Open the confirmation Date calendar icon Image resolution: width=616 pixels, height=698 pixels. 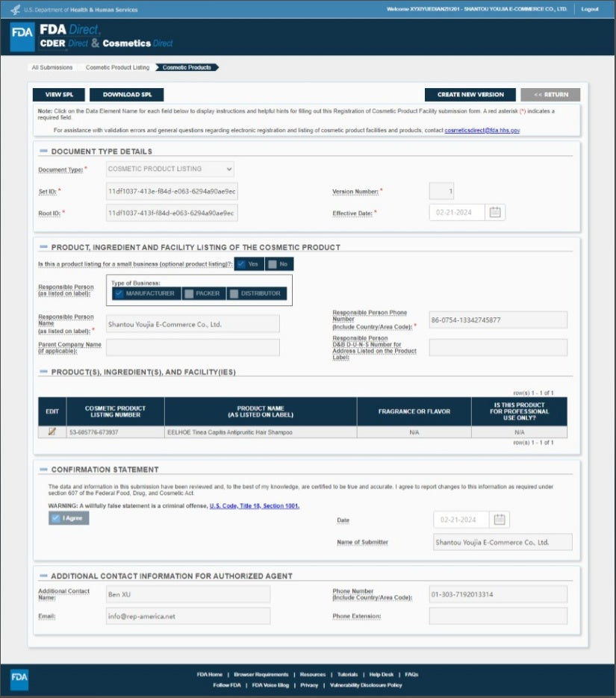pos(500,520)
